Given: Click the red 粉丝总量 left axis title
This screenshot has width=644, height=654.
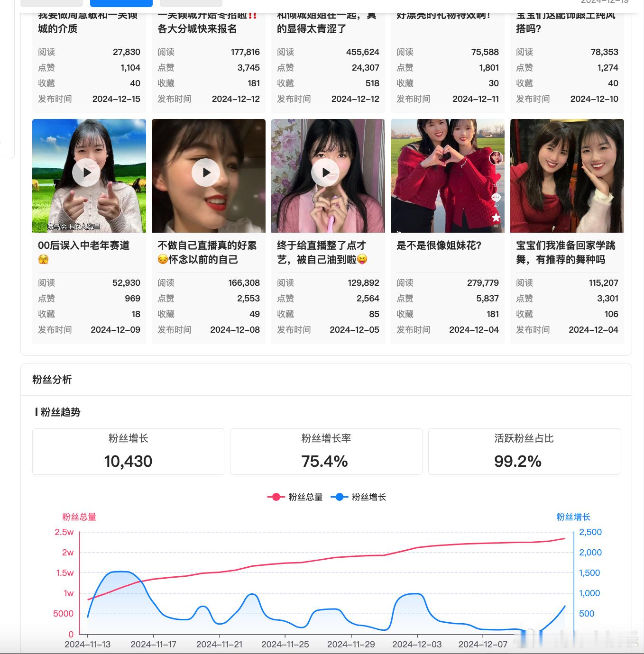Looking at the screenshot, I should [79, 517].
